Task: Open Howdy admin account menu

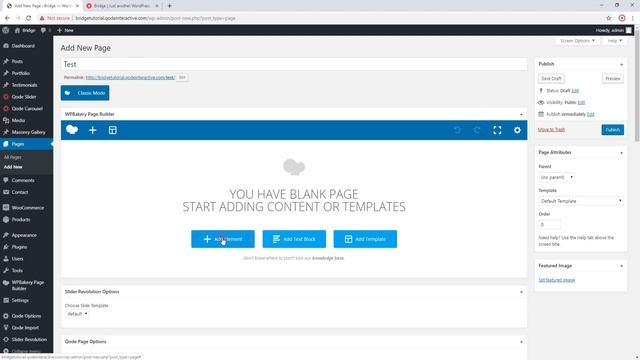Action: 613,30
